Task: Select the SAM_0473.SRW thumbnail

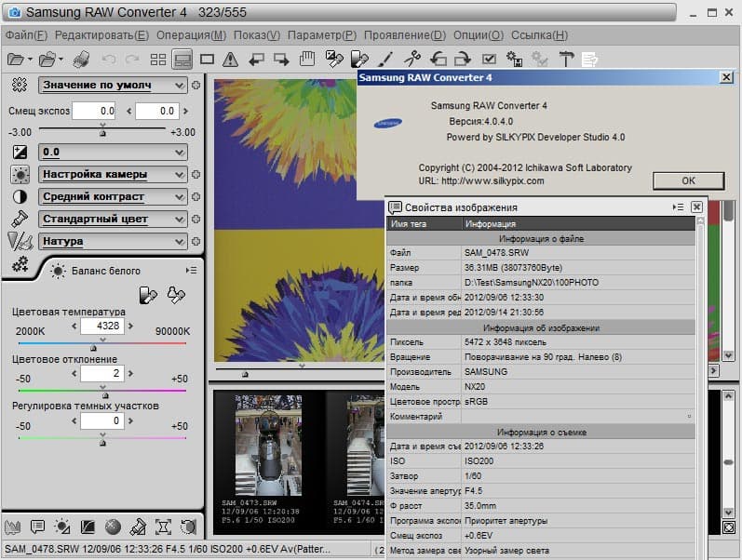Action: click(268, 447)
